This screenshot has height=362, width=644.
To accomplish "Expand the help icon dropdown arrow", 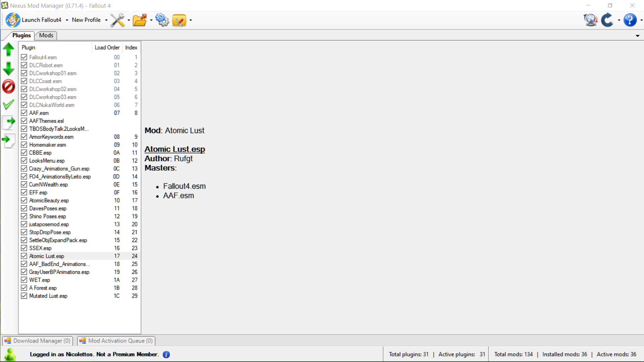I will (641, 20).
